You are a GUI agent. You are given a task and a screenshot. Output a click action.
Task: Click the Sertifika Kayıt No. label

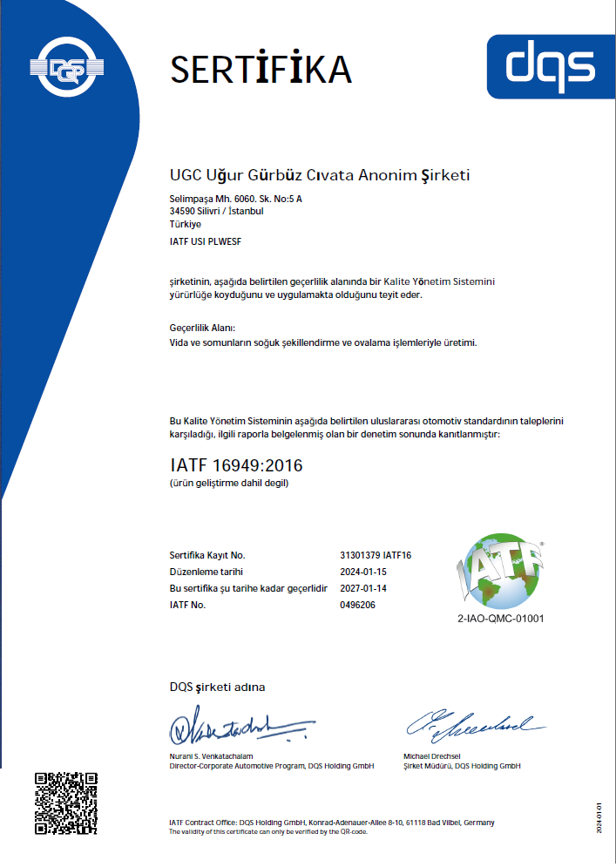click(206, 555)
